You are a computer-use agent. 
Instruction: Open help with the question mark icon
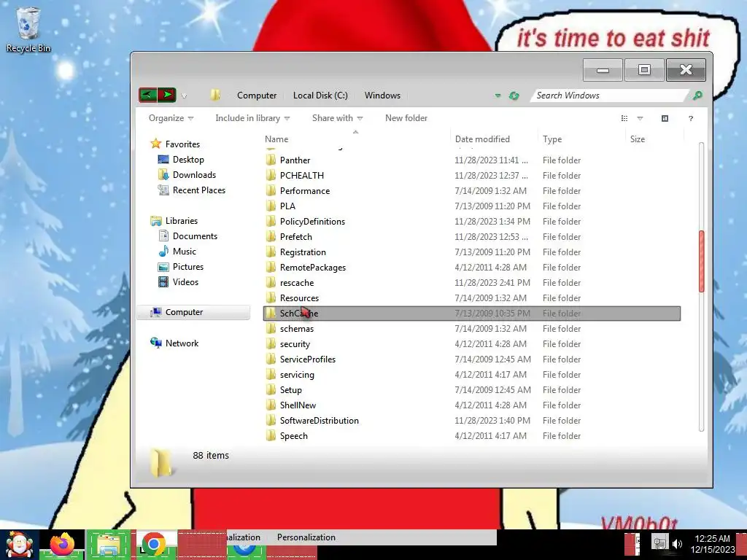tap(690, 119)
